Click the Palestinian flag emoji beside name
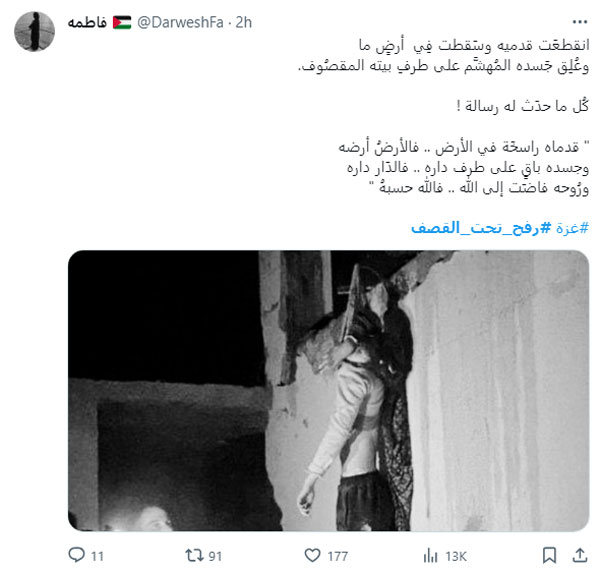This screenshot has height=571, width=600. click(x=122, y=23)
